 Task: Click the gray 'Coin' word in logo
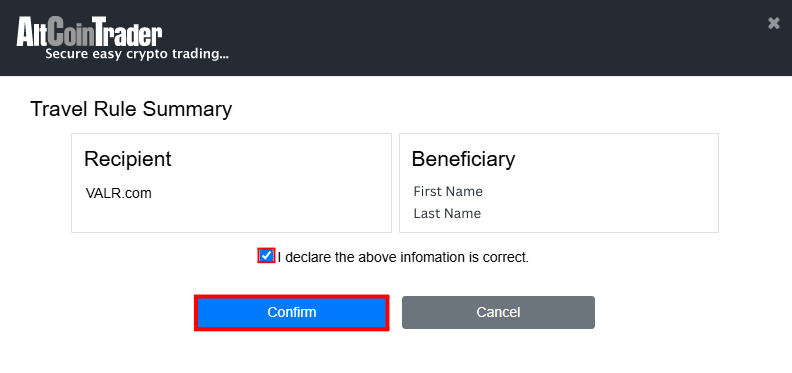pos(72,31)
